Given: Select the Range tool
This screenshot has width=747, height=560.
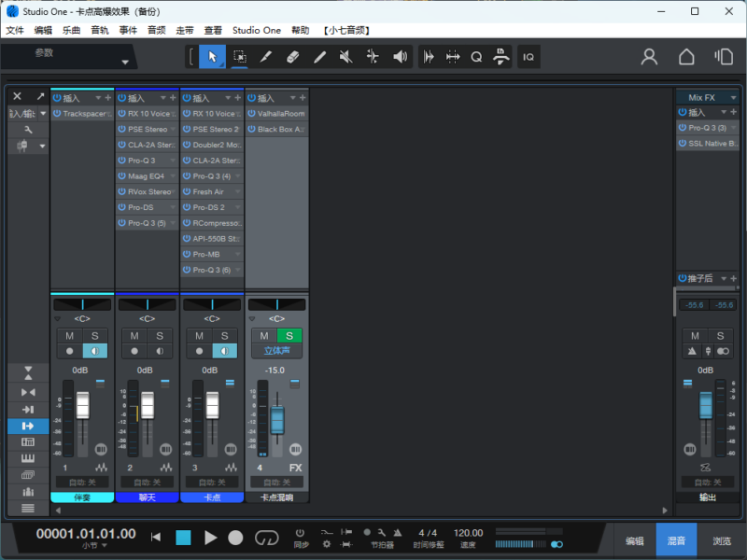Looking at the screenshot, I should point(240,57).
